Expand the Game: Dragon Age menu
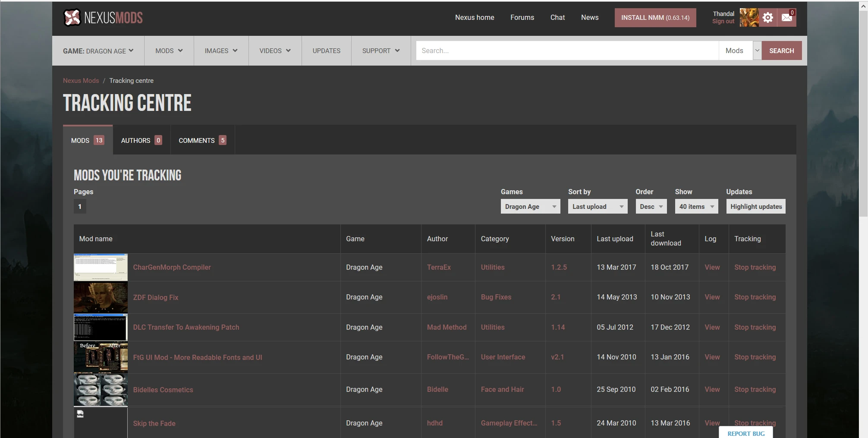 tap(98, 51)
